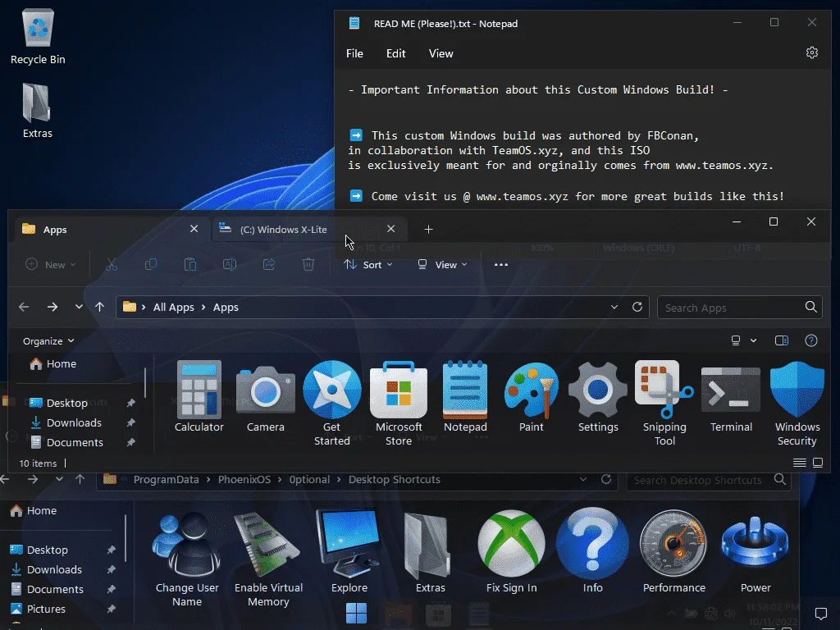Toggle the preview pane in Apps window

pyautogui.click(x=782, y=340)
